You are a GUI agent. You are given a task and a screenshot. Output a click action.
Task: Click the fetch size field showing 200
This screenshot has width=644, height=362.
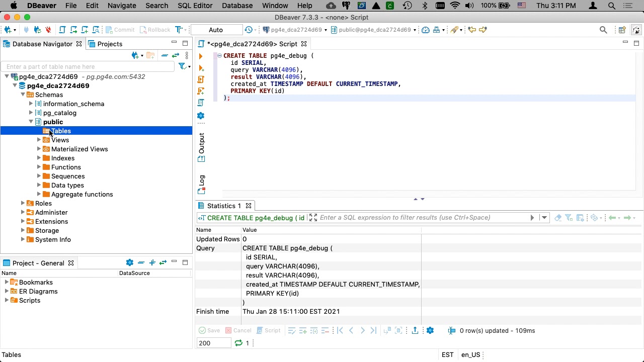213,343
